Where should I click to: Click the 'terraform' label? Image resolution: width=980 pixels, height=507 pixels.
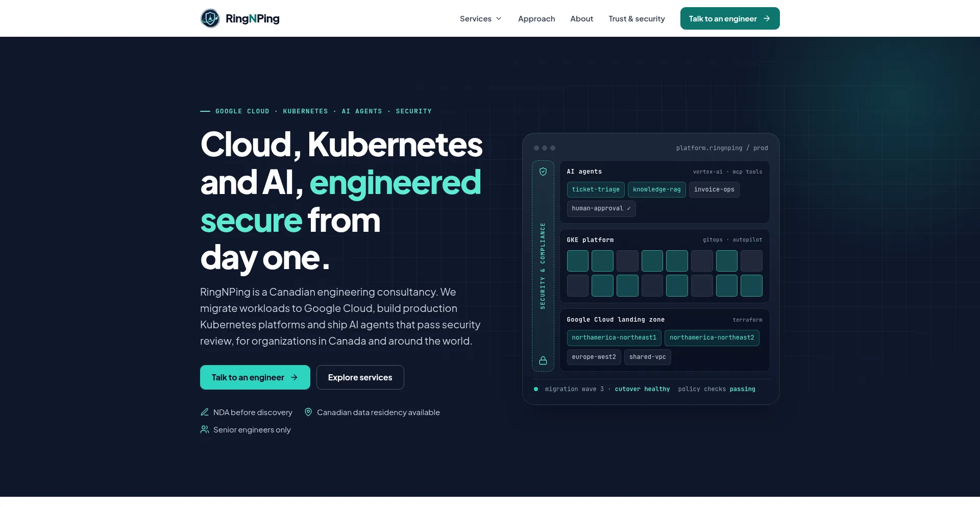click(748, 320)
